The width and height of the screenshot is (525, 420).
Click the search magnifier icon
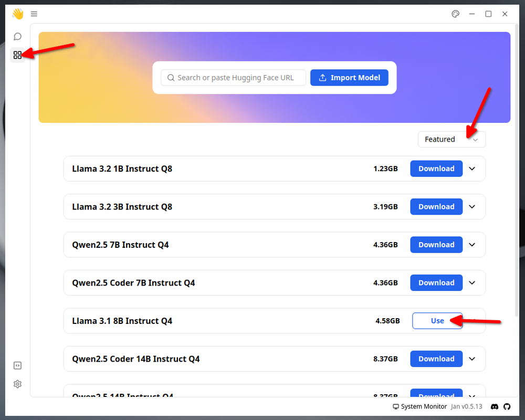coord(171,78)
